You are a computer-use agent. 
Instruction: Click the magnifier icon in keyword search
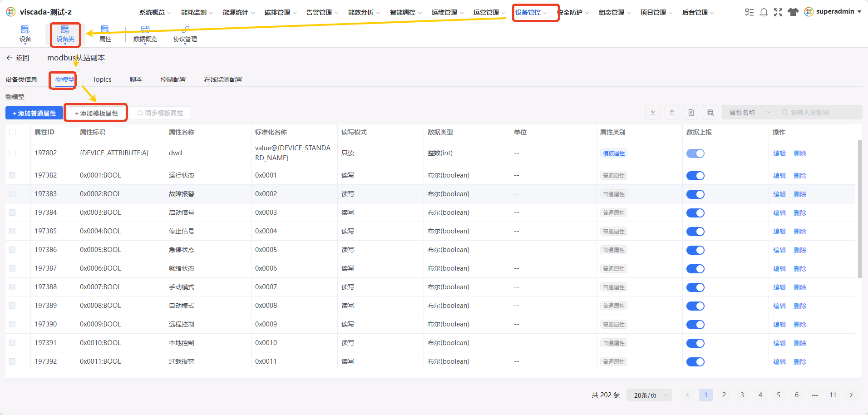pos(784,112)
